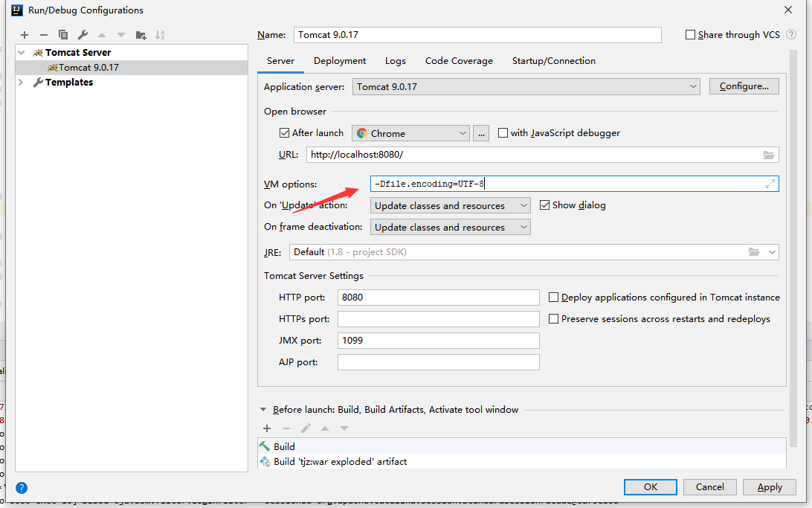Select Tomcat 9.0.17 configuration in tree
812x508 pixels.
click(132, 68)
